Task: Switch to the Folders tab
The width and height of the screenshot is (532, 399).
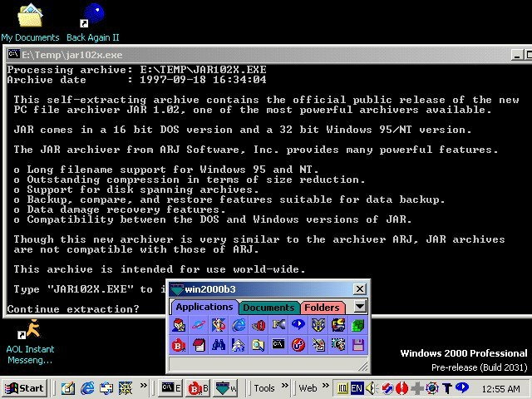Action: [x=322, y=308]
